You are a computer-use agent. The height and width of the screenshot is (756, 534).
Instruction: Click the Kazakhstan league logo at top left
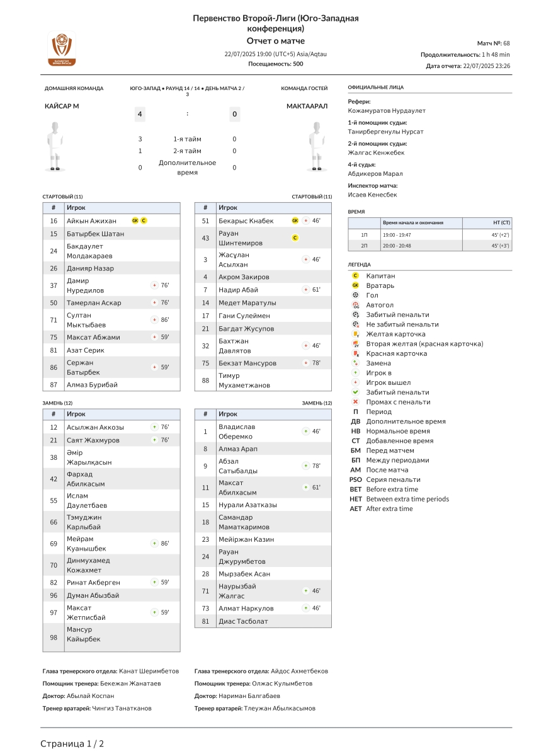pos(62,49)
